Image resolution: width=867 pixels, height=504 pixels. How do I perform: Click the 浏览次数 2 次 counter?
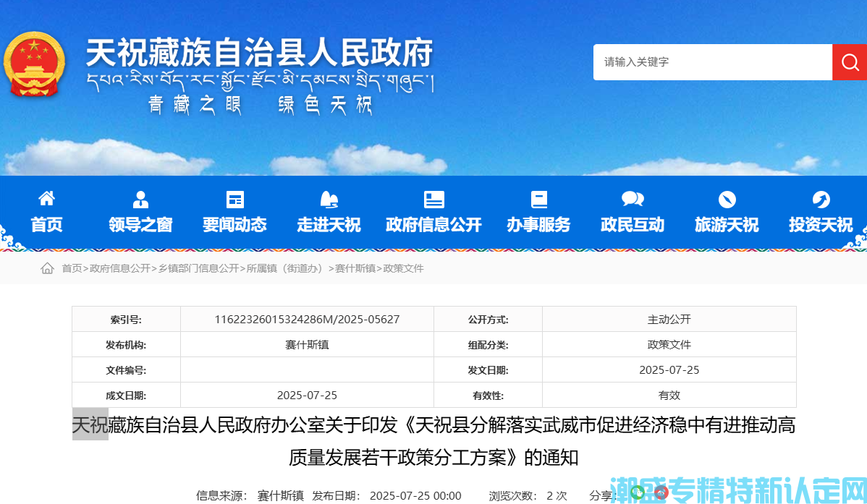point(528,496)
